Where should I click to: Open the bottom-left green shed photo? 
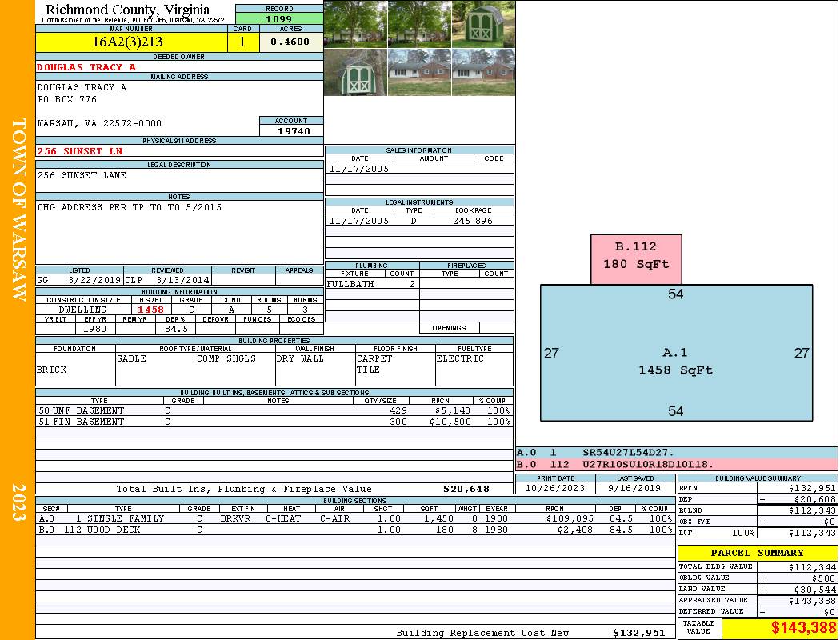[x=355, y=73]
